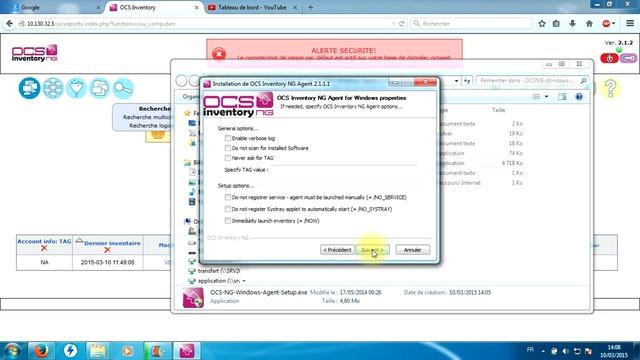Bookmark this page with the star icon
This screenshot has height=360, width=640.
coord(542,24)
